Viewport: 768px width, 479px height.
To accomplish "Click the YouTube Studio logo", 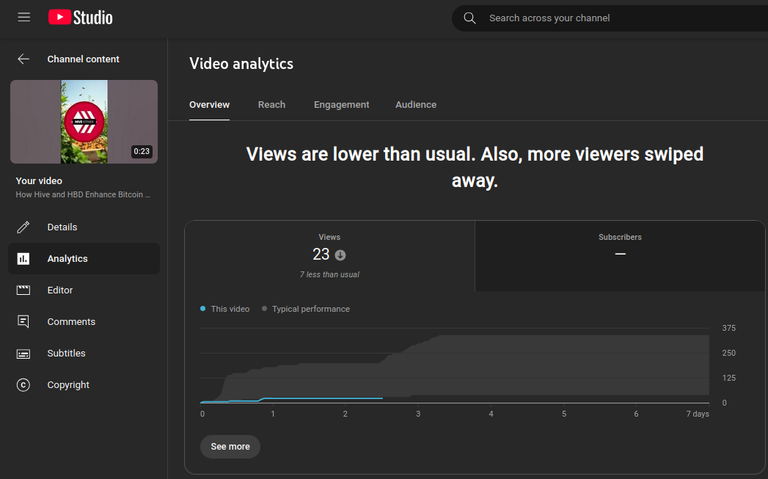I will pos(80,18).
